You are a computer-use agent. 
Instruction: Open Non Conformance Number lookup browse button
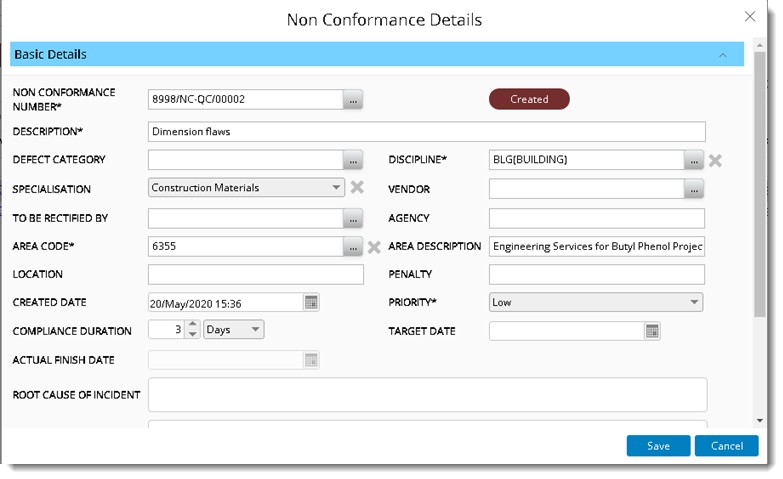[x=353, y=99]
